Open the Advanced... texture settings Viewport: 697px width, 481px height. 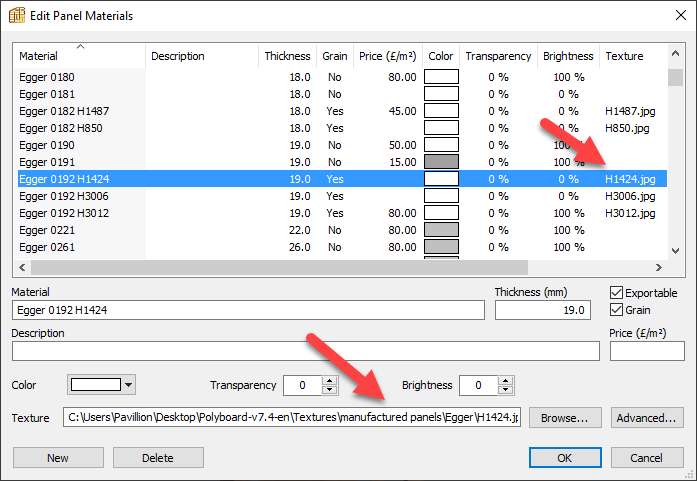tap(647, 418)
